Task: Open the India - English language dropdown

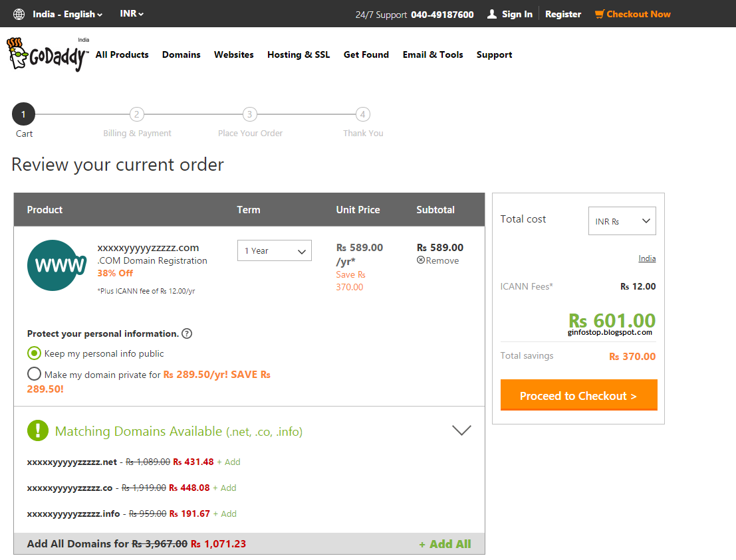Action: pyautogui.click(x=67, y=14)
